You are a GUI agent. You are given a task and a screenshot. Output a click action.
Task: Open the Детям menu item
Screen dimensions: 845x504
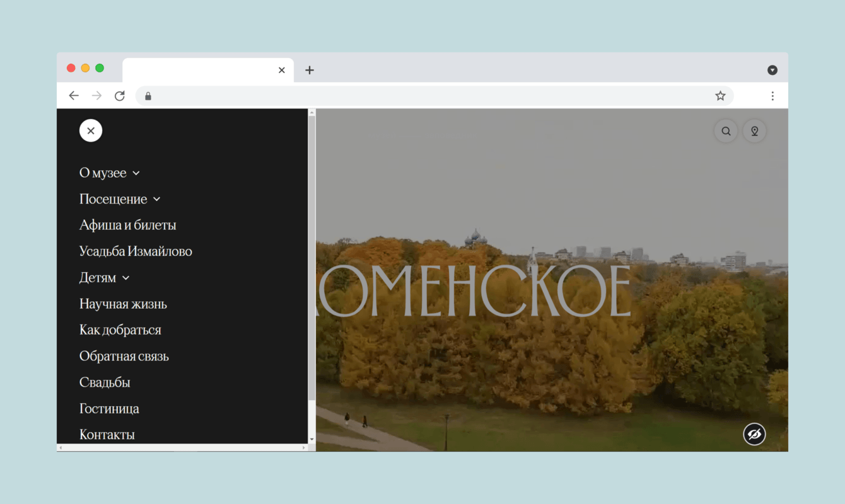pos(98,278)
